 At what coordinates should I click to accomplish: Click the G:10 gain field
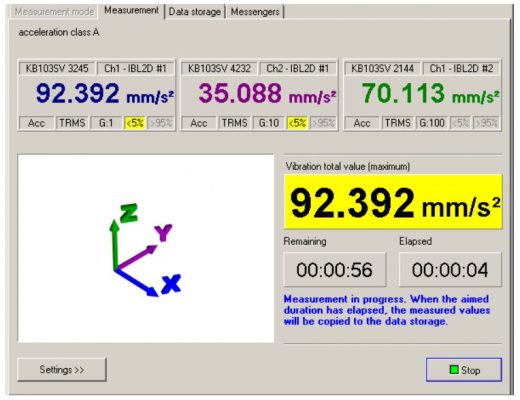(269, 123)
